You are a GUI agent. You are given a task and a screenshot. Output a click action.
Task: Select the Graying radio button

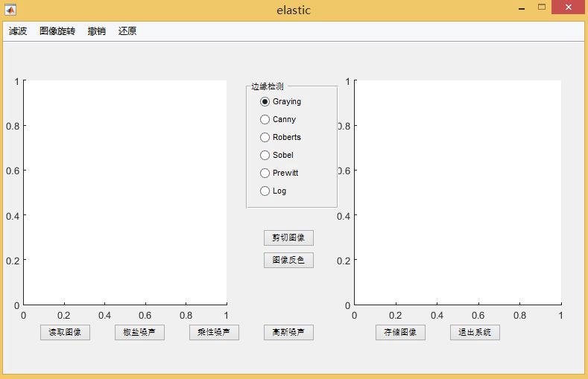[x=280, y=101]
